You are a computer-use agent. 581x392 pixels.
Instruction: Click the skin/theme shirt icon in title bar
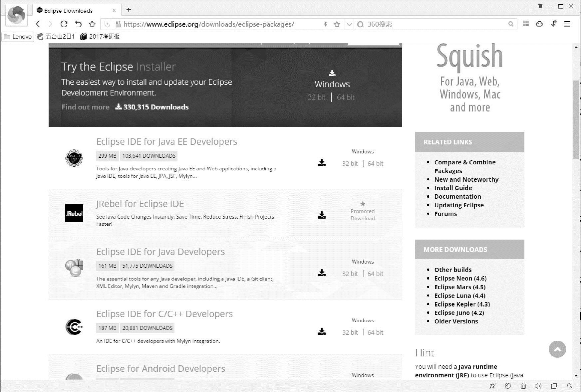(540, 6)
